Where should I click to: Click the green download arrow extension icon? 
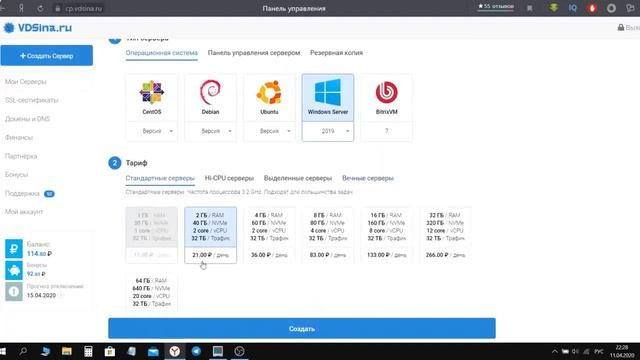pyautogui.click(x=554, y=8)
